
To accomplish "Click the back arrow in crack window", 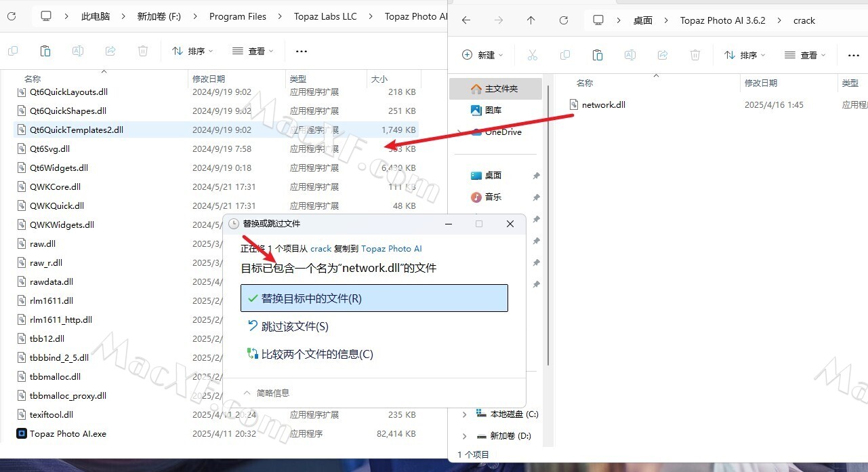I will (x=466, y=20).
